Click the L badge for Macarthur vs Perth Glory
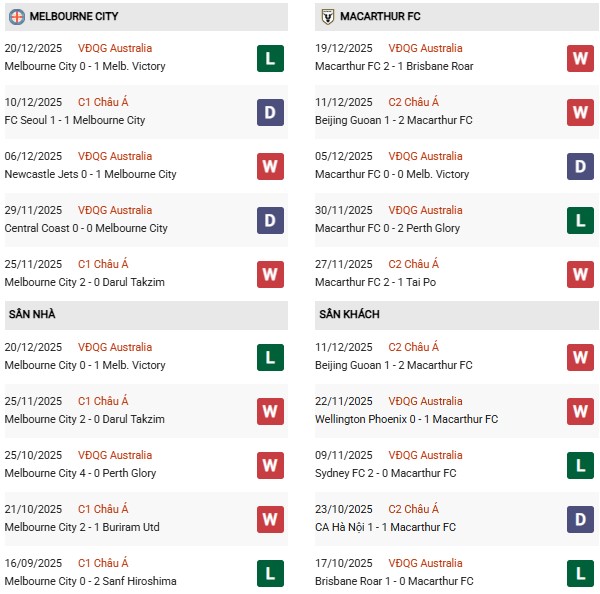The width and height of the screenshot is (600, 594). [580, 221]
